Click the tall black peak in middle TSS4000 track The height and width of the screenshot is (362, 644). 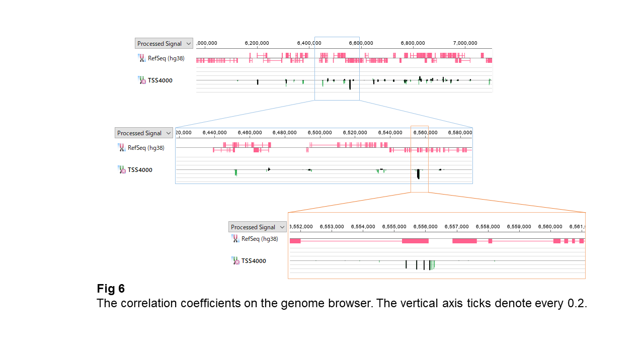coord(418,174)
